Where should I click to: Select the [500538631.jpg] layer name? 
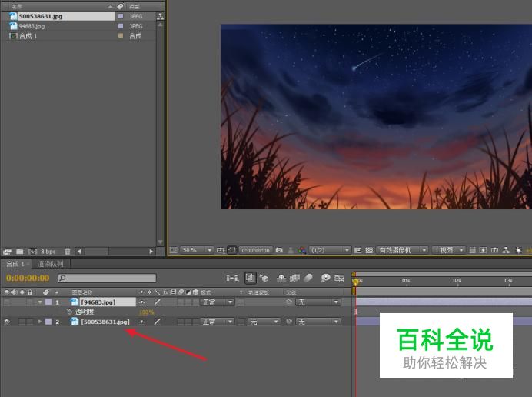coord(105,322)
